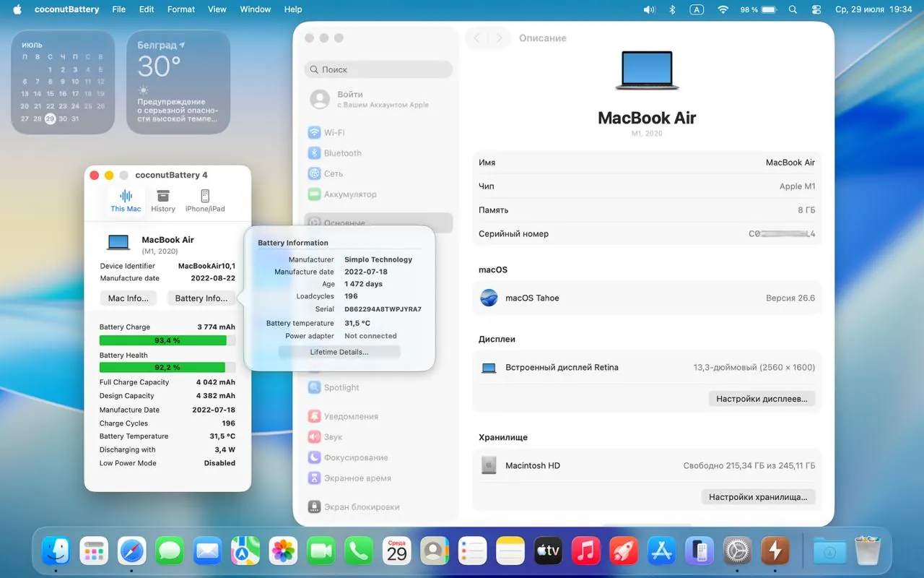Open the coconutBattery app menu

coord(68,9)
